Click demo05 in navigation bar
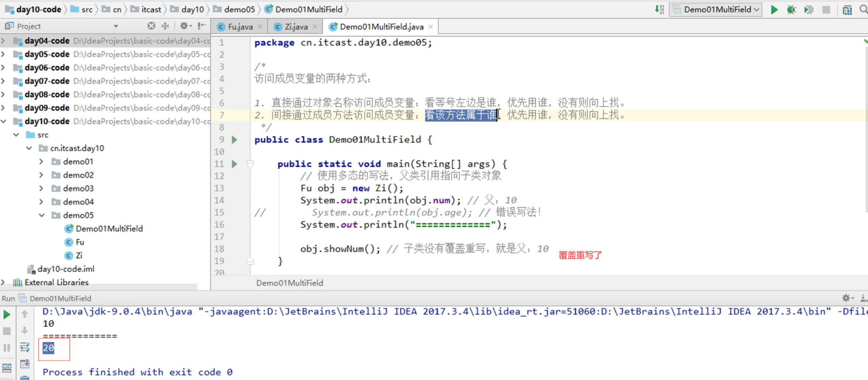The height and width of the screenshot is (380, 868). 234,9
